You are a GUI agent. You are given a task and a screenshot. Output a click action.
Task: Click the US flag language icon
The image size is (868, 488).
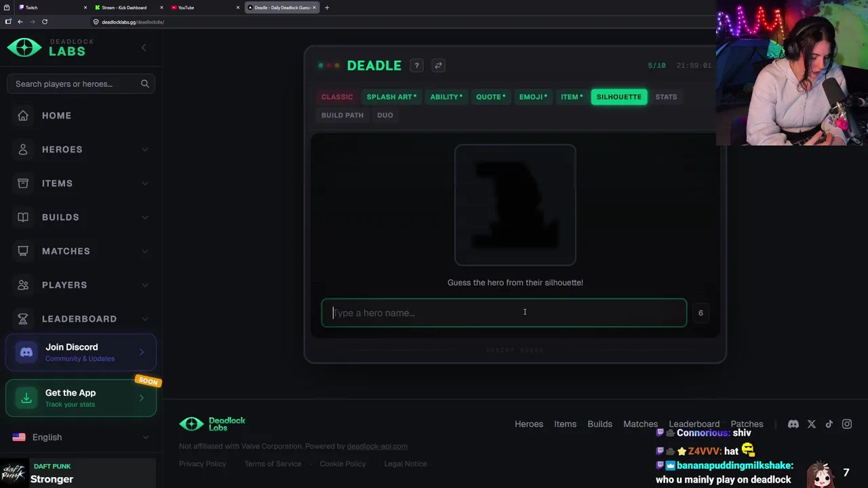point(19,437)
